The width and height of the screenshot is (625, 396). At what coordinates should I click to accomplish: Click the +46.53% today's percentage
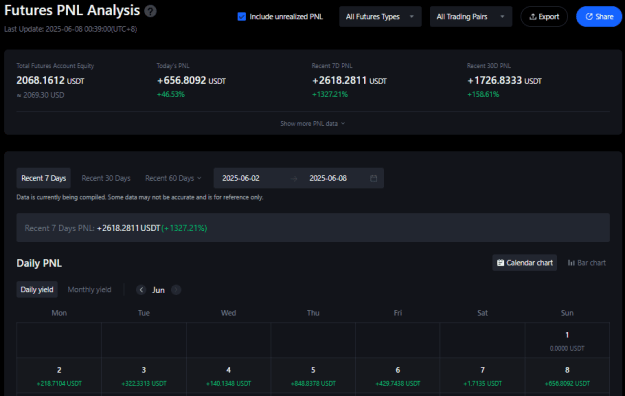click(x=171, y=95)
